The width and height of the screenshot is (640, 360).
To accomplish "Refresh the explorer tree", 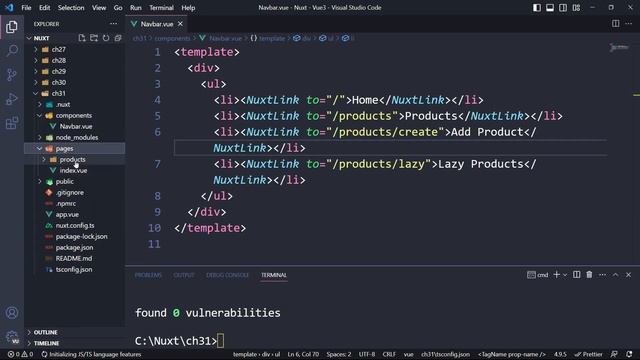I will (106, 38).
